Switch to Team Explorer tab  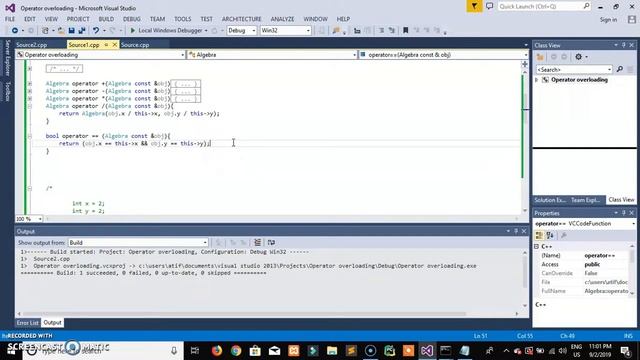pos(586,200)
